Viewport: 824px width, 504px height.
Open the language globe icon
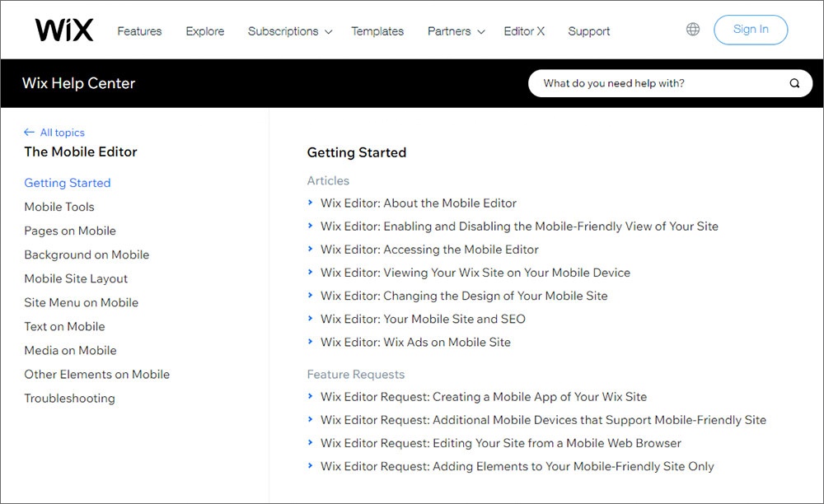tap(693, 30)
